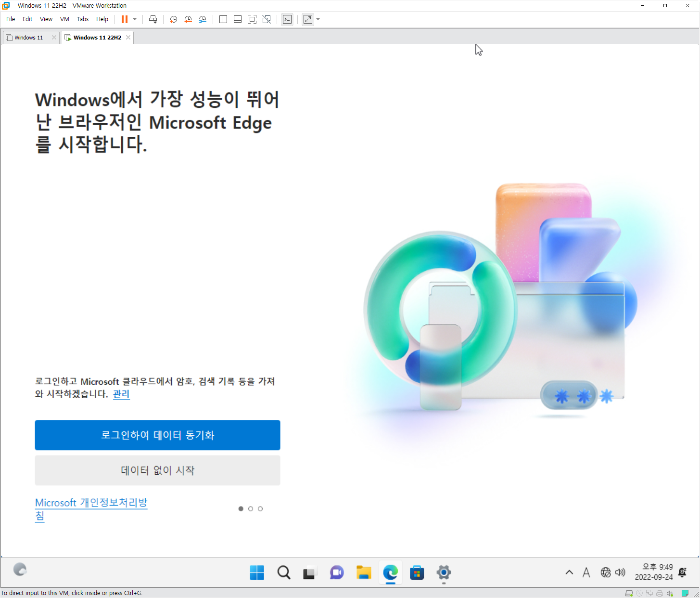Screen dimensions: 700x598
Task: Click 데이터 없이 시작 button
Action: click(x=157, y=470)
